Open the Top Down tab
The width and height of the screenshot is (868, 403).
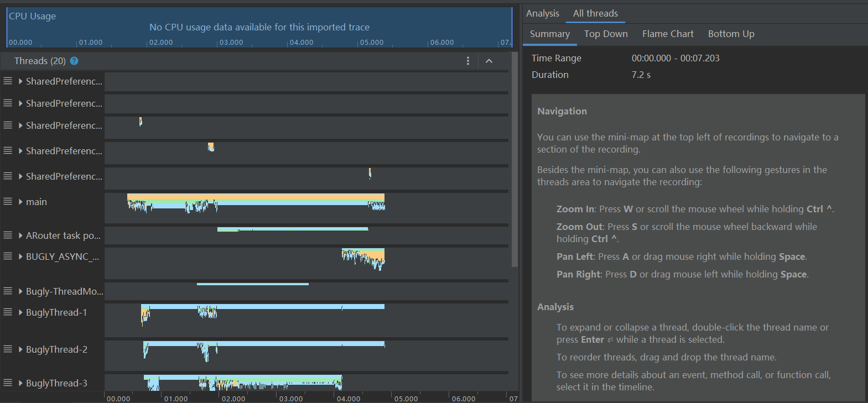606,34
